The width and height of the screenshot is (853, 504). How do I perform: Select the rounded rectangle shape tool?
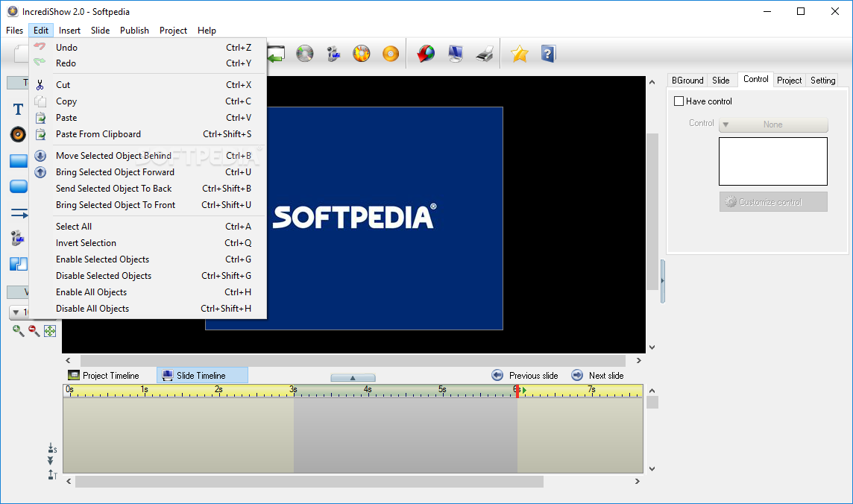pos(19,186)
